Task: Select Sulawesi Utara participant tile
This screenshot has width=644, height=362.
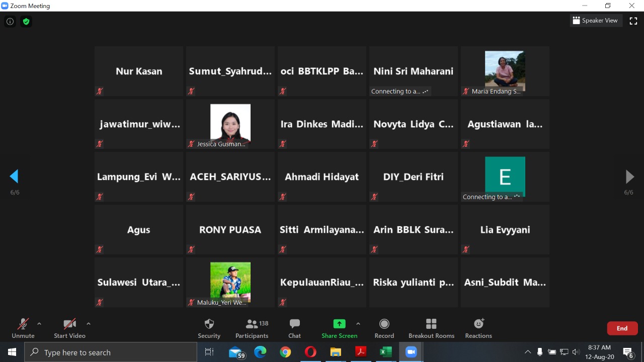Action: click(x=139, y=283)
